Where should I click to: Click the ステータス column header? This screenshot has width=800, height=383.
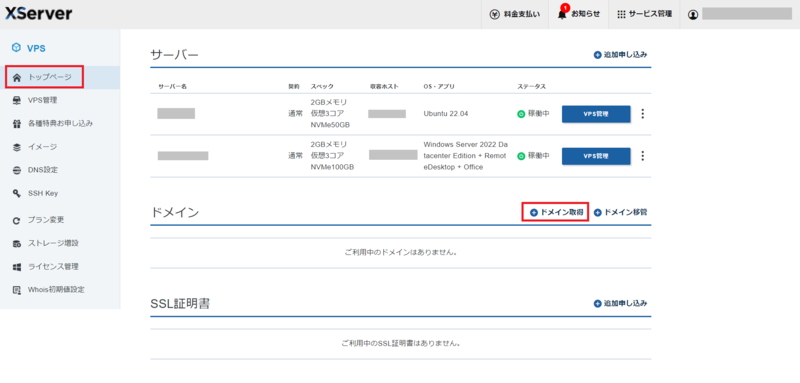coord(532,86)
